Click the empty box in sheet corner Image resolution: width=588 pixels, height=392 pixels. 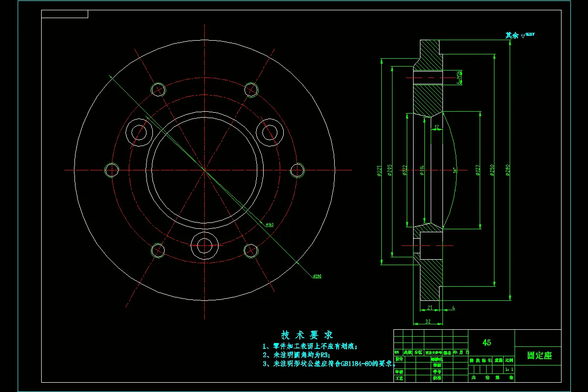pos(65,14)
